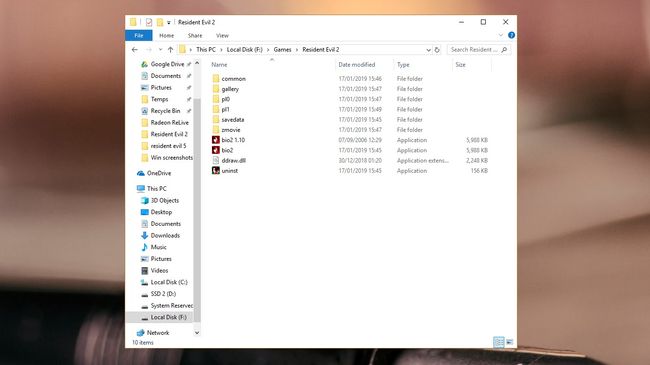Image resolution: width=650 pixels, height=365 pixels.
Task: Click the New Folder quick access icon
Action: 160,22
